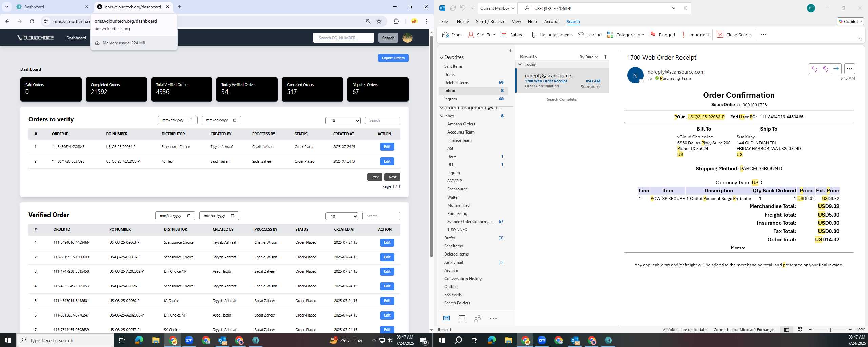Image resolution: width=868 pixels, height=347 pixels.
Task: Open new Chrome tab with plus
Action: [x=180, y=7]
